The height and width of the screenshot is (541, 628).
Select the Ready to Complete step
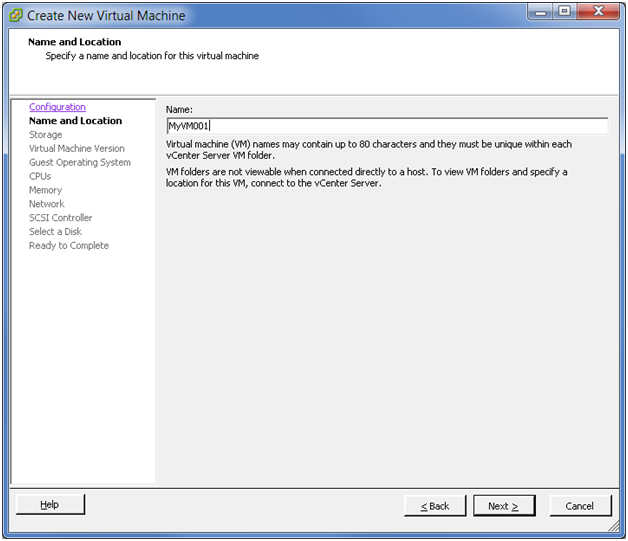[x=69, y=245]
